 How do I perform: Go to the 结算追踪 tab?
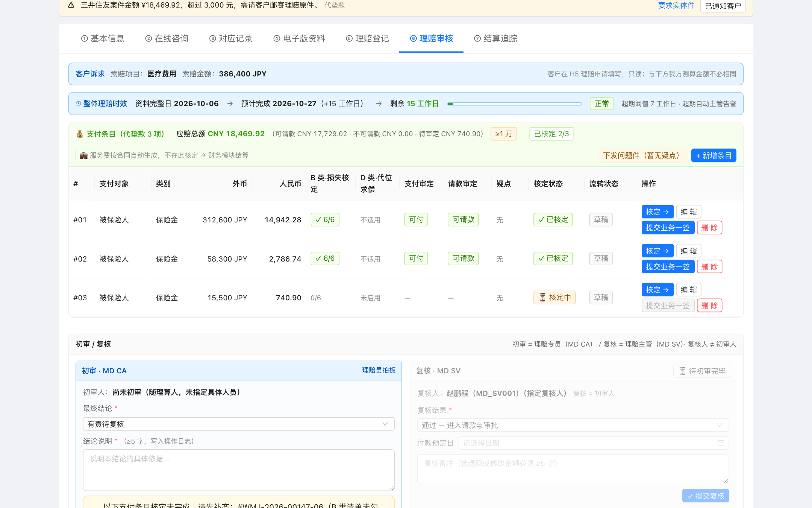tap(496, 38)
